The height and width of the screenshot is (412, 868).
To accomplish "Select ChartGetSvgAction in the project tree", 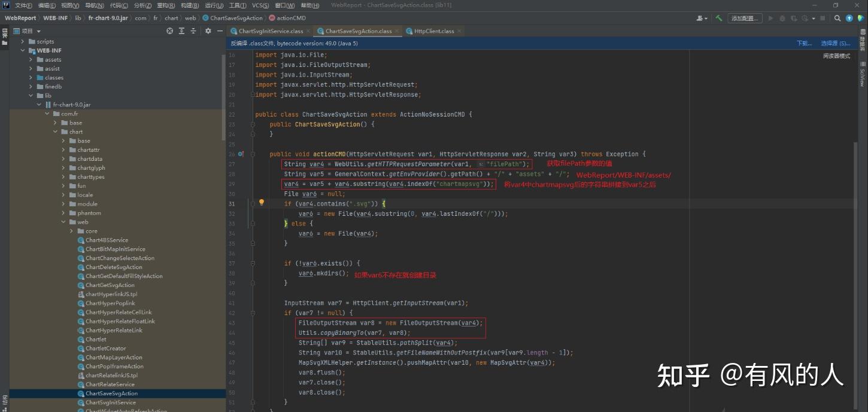I will tap(110, 285).
